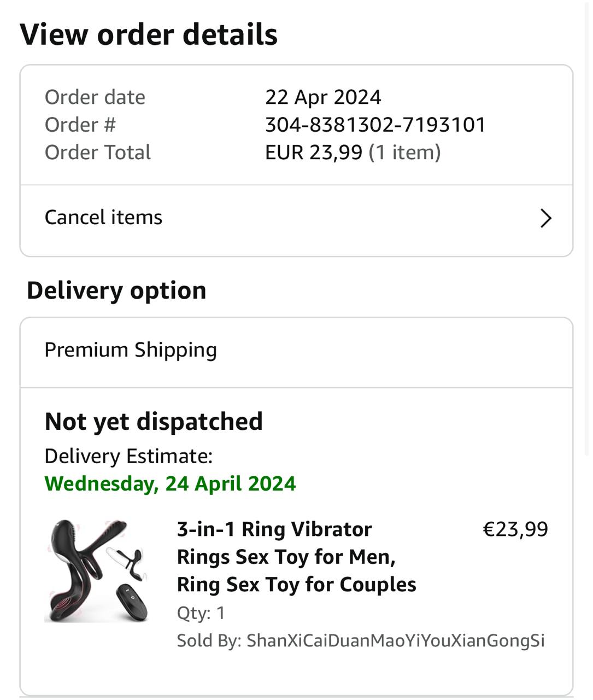Click the Qty: 1 quantity text
This screenshot has width=593, height=700.
(201, 613)
